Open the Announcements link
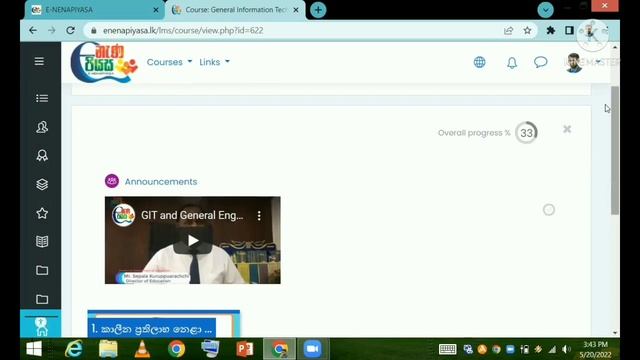The height and width of the screenshot is (360, 640). [x=161, y=182]
